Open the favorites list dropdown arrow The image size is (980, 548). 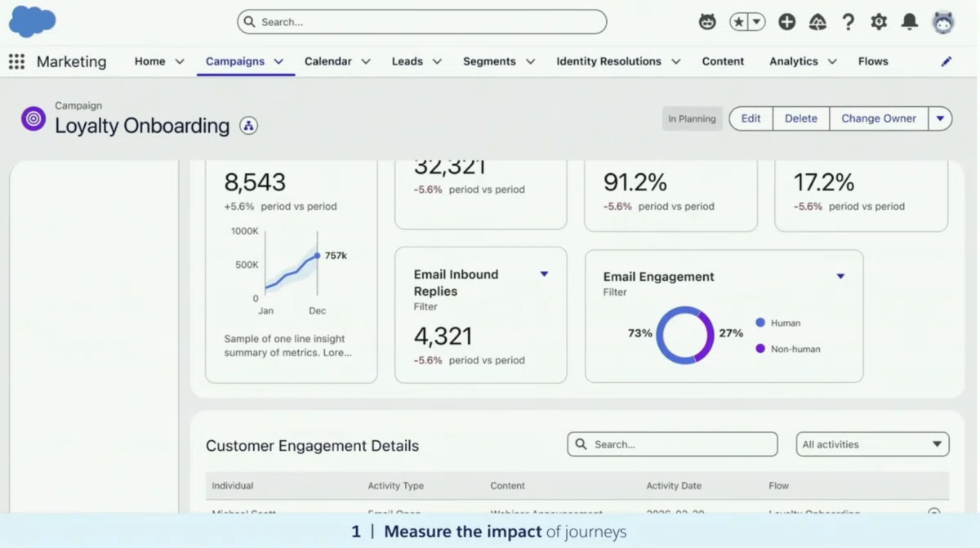point(757,22)
